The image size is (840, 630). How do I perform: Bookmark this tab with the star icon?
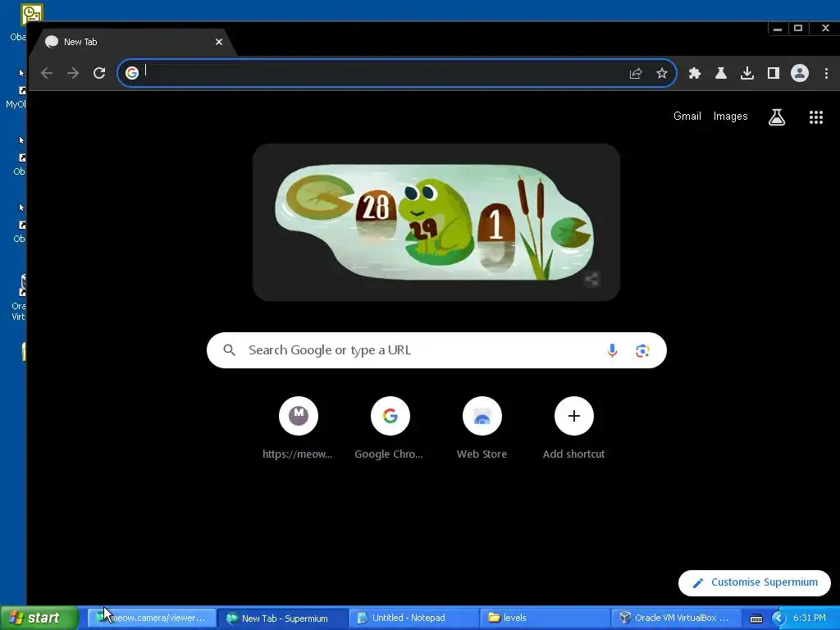(x=662, y=73)
